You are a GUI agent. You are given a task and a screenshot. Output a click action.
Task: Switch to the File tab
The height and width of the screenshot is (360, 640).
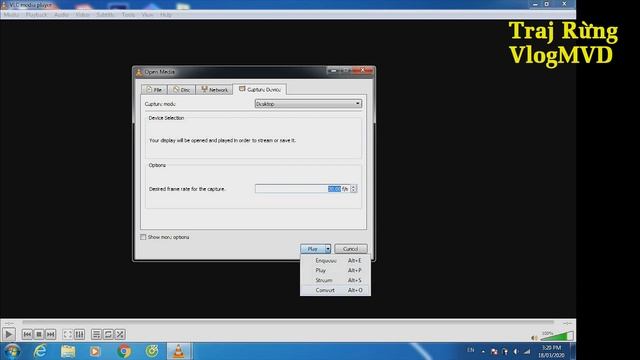pyautogui.click(x=154, y=89)
